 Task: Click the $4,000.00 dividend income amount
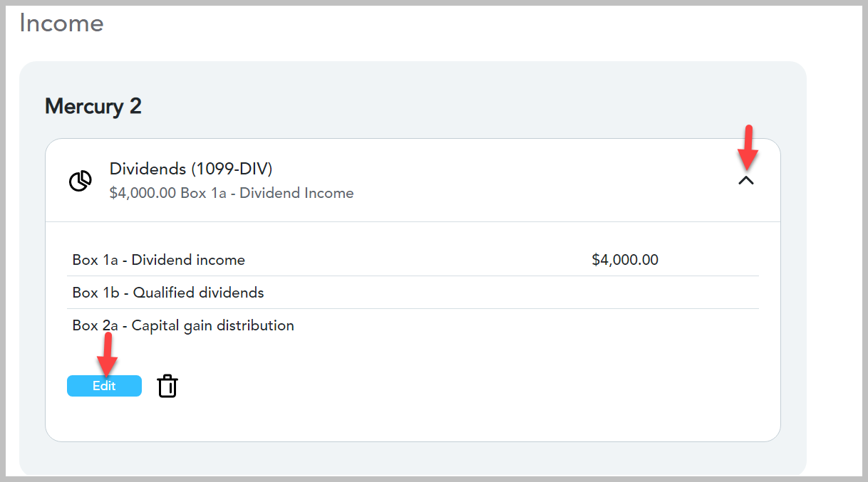coord(625,260)
